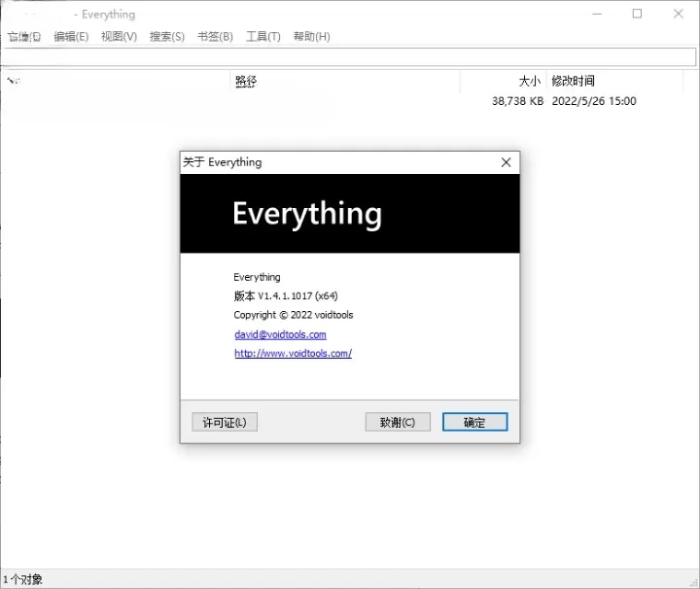Open the 视图(V) menu

[120, 37]
